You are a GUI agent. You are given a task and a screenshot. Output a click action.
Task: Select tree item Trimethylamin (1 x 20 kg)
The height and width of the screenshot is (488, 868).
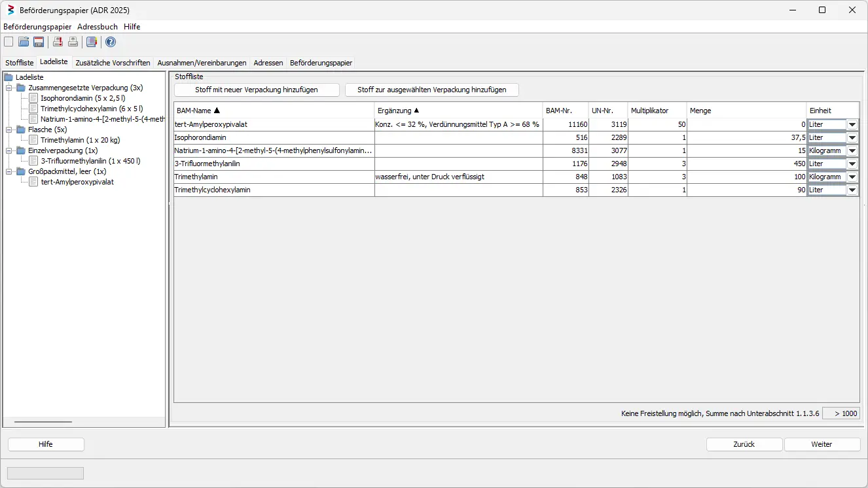coord(80,140)
